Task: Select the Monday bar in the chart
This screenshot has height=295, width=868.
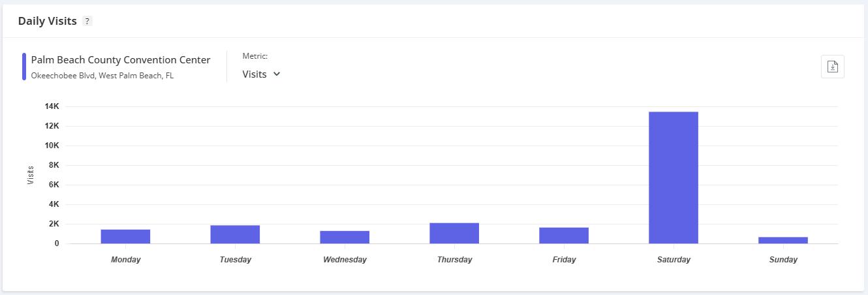Action: [125, 236]
